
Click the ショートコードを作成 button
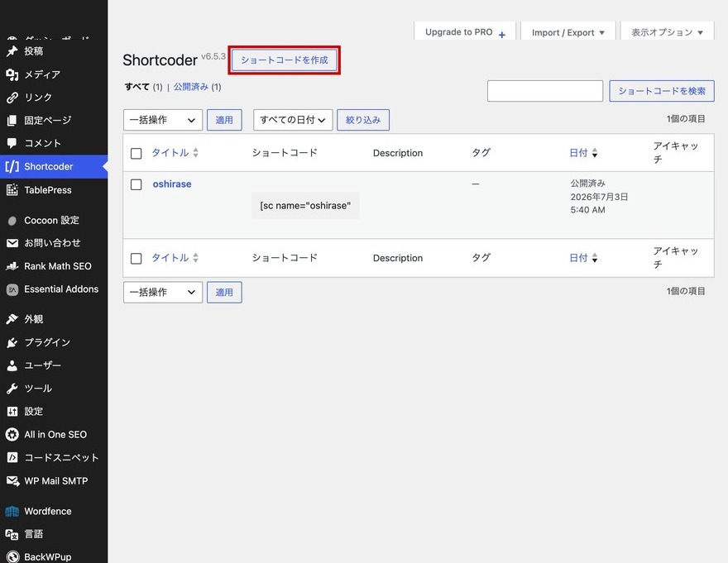point(284,60)
